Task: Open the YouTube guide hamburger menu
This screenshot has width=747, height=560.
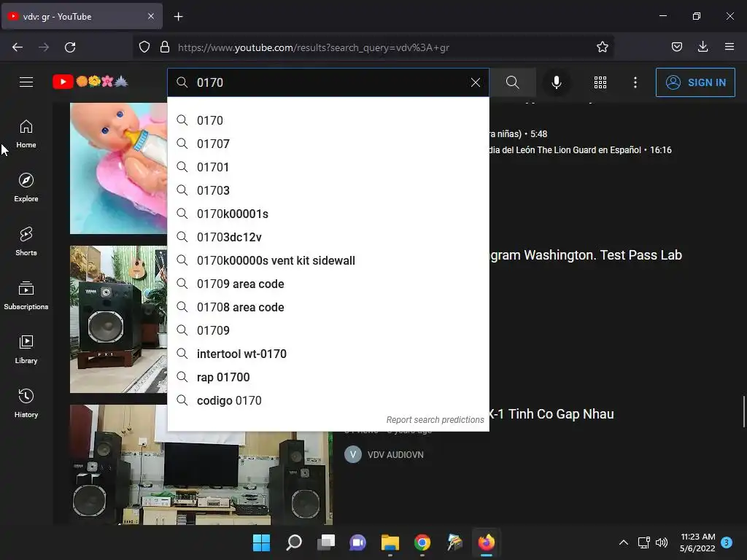Action: coord(26,82)
